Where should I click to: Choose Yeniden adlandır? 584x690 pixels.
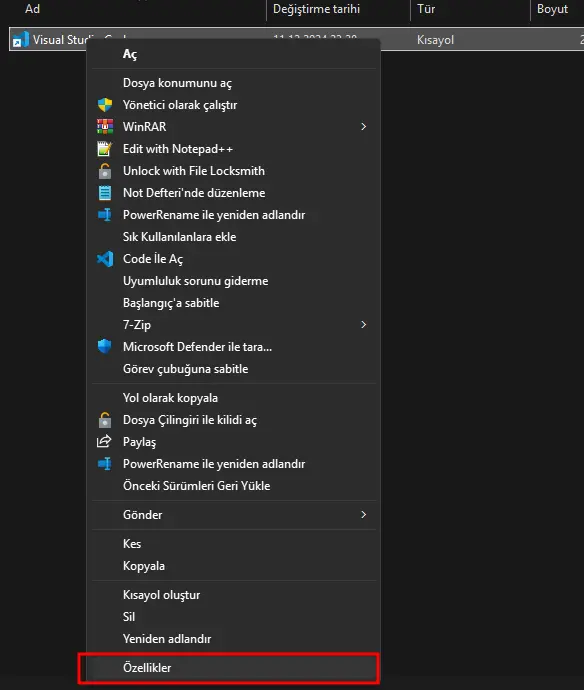coord(234,639)
